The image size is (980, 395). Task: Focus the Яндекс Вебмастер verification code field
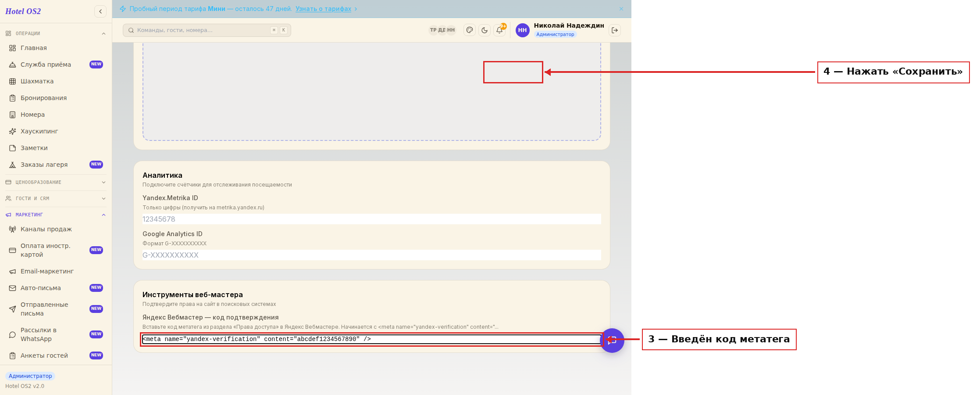point(372,339)
